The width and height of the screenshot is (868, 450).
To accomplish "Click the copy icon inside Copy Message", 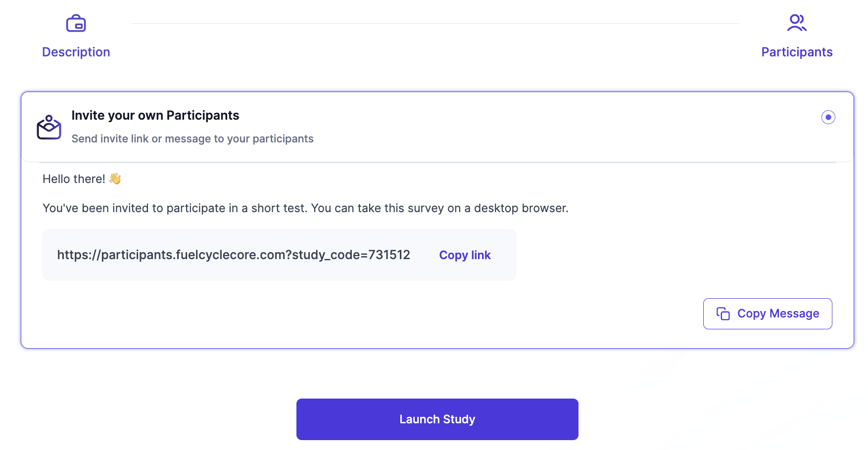I will 723,314.
